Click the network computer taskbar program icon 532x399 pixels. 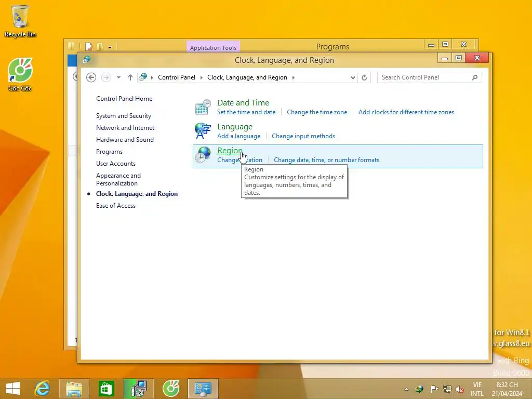click(138, 389)
